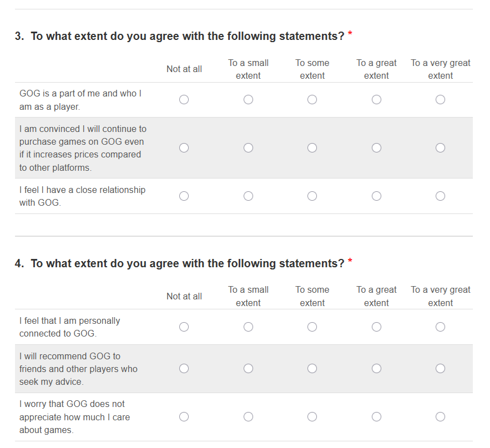Pick 'To a very great extent' for close relationship

[440, 196]
